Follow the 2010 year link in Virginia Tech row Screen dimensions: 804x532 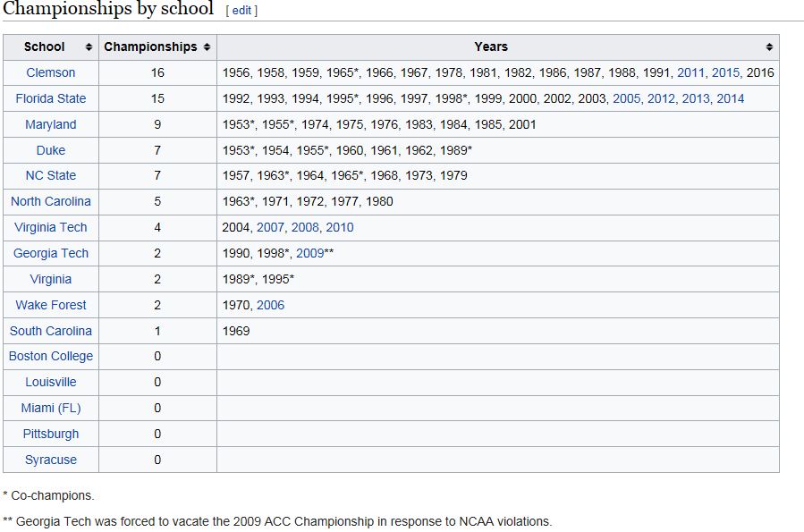[x=340, y=227]
